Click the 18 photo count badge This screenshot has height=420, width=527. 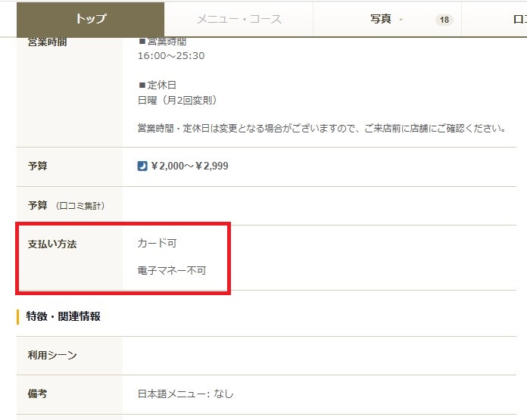pyautogui.click(x=444, y=20)
